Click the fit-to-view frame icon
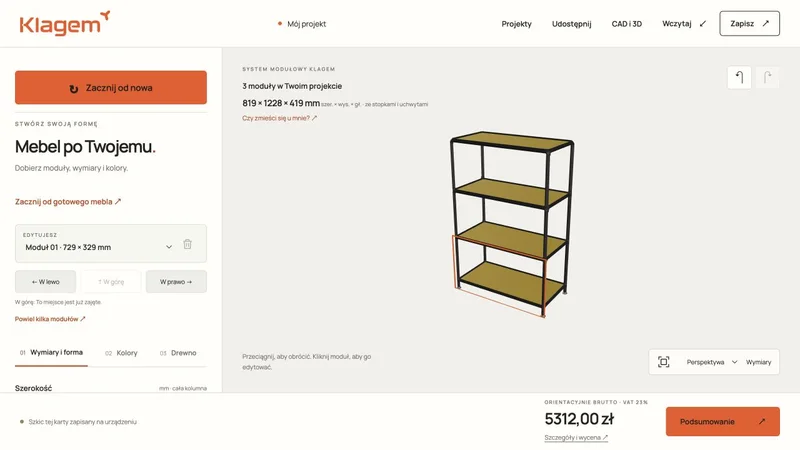800x450 pixels. [663, 362]
